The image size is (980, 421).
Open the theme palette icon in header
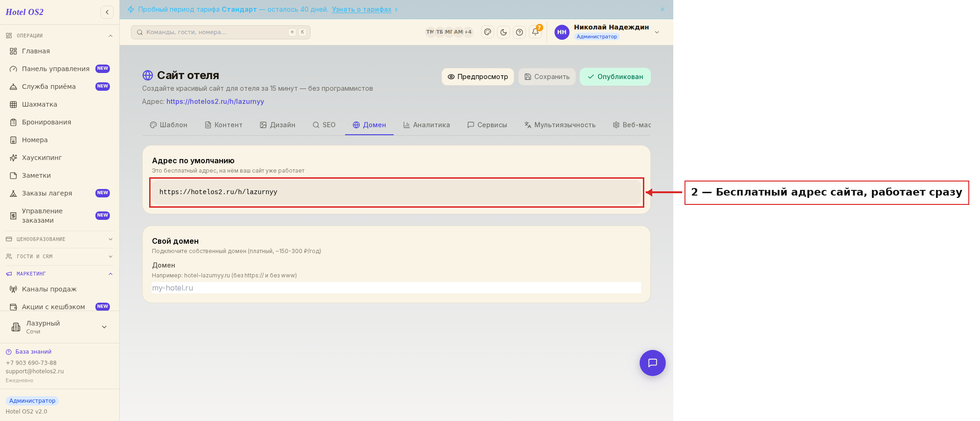pyautogui.click(x=488, y=32)
